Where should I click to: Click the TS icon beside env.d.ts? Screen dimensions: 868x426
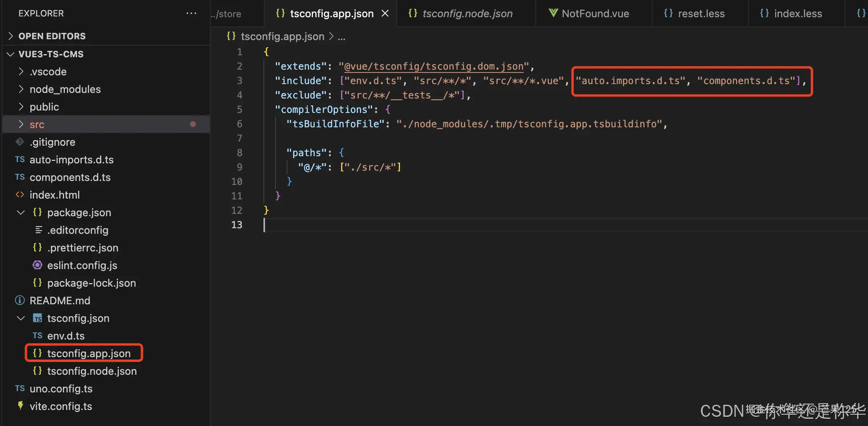pos(37,336)
